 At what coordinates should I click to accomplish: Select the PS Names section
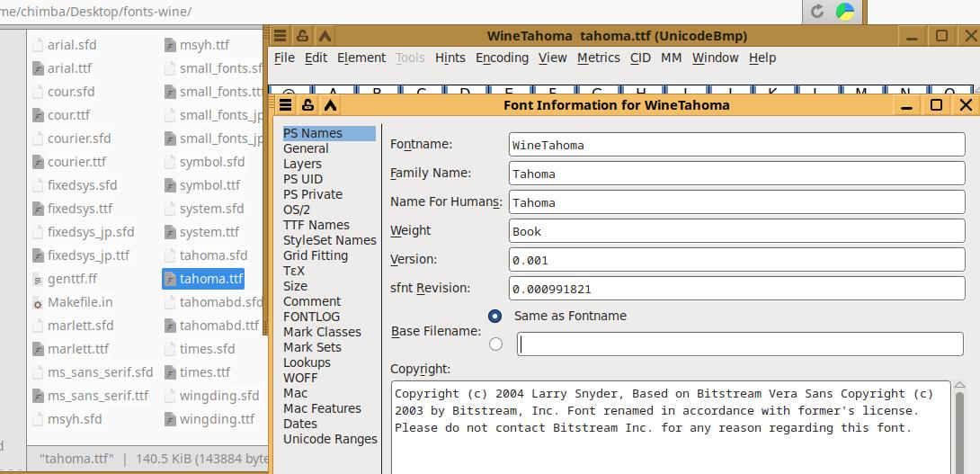pyautogui.click(x=329, y=133)
